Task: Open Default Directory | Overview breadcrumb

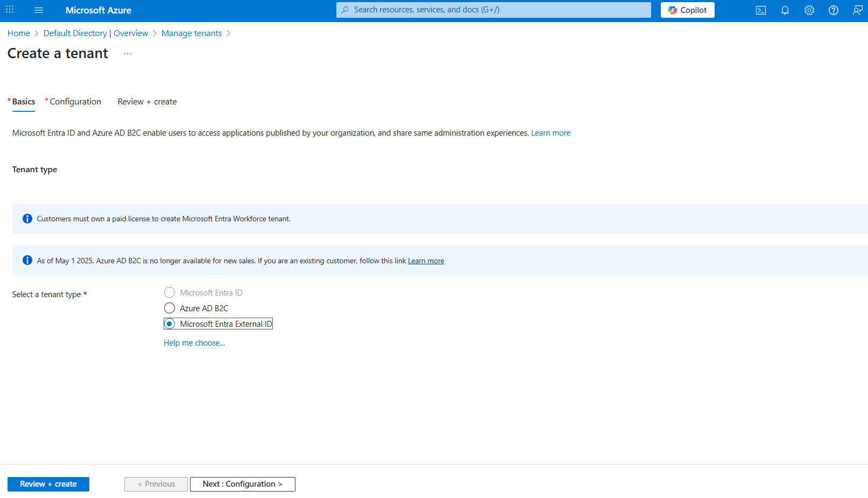Action: pyautogui.click(x=96, y=33)
